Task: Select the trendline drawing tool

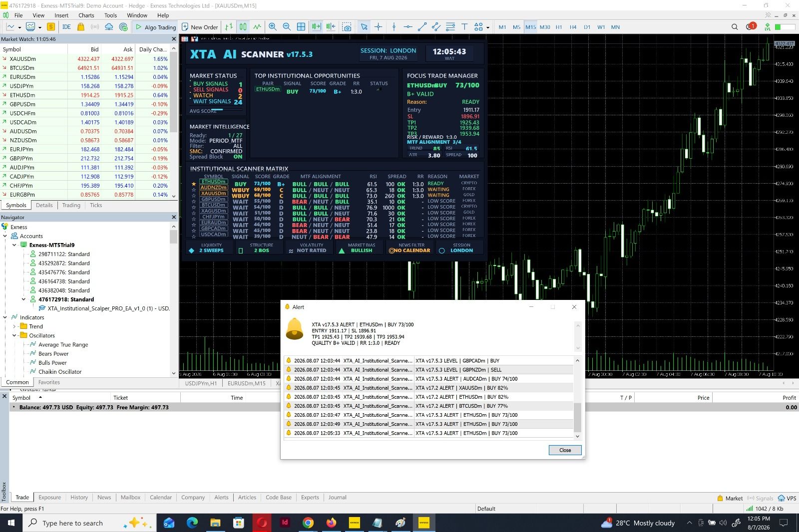Action: point(422,27)
